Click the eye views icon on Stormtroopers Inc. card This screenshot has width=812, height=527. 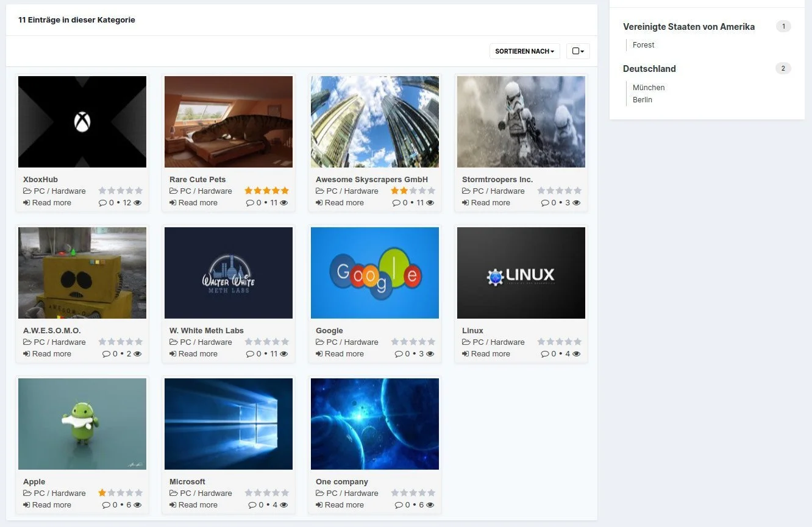[577, 203]
